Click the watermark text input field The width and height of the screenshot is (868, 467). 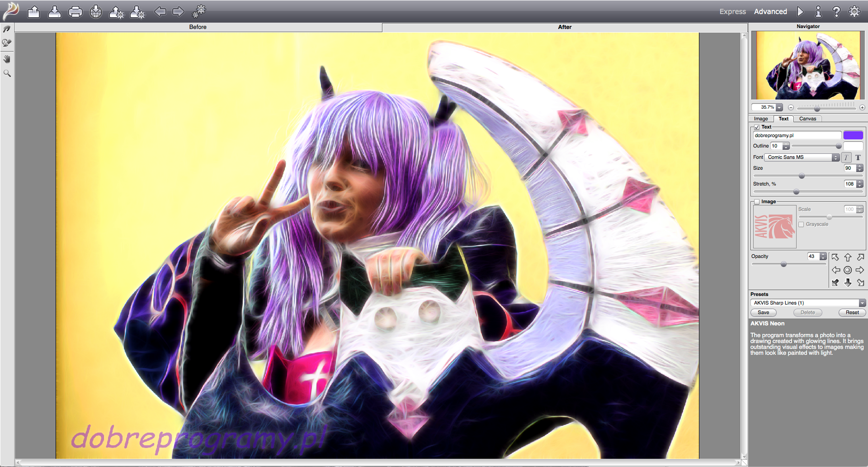pyautogui.click(x=797, y=135)
